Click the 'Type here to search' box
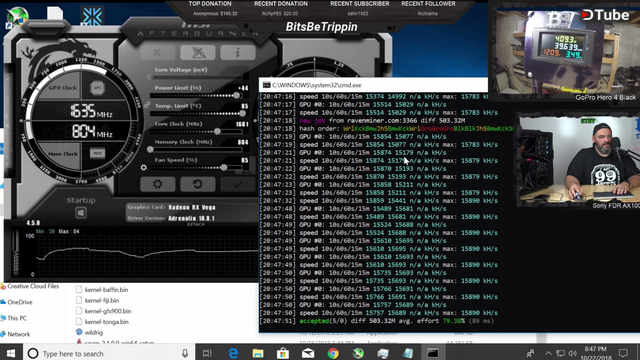The image size is (640, 360). point(109,353)
